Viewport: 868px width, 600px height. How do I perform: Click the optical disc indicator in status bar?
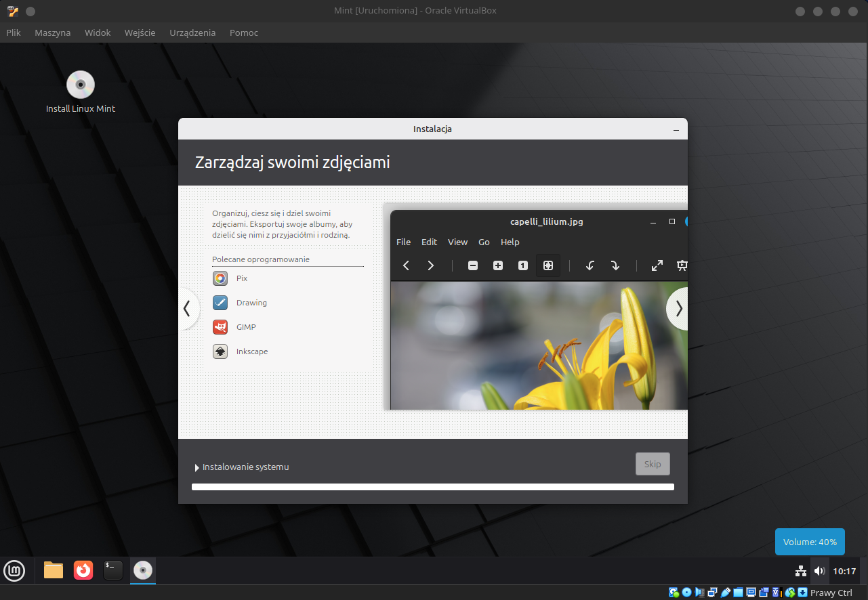(686, 593)
